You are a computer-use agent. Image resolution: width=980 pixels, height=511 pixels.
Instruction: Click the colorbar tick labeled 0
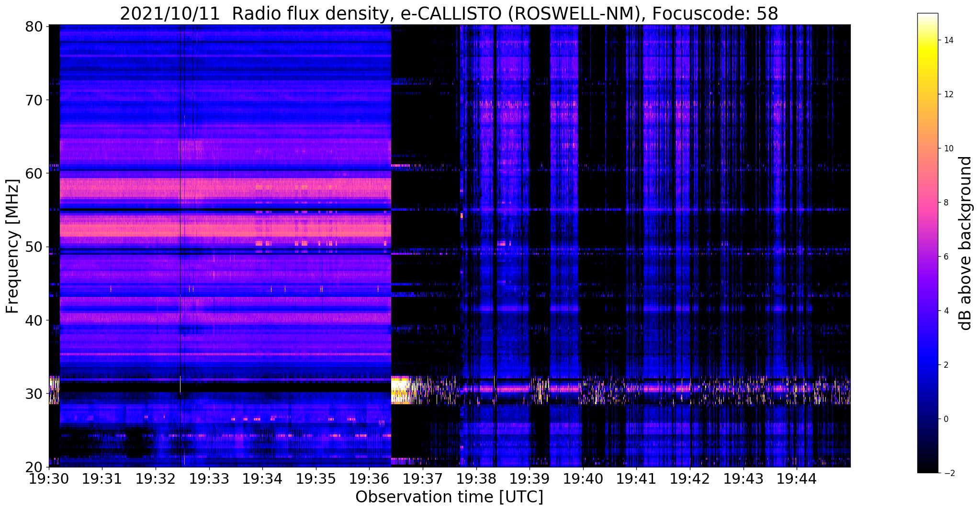(946, 419)
